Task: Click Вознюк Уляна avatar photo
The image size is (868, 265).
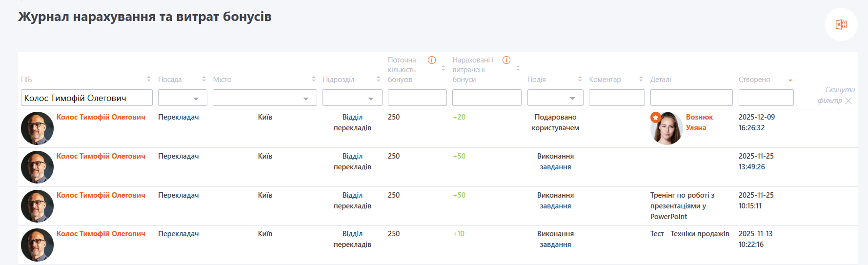Action: pos(666,128)
